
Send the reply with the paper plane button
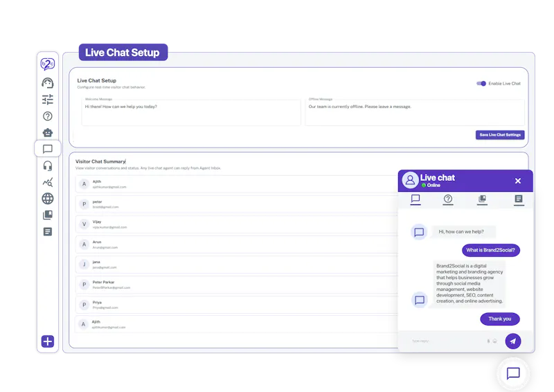pos(513,341)
